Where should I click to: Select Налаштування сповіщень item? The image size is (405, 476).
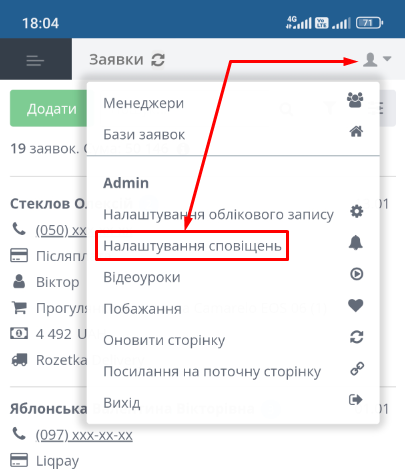pyautogui.click(x=192, y=246)
